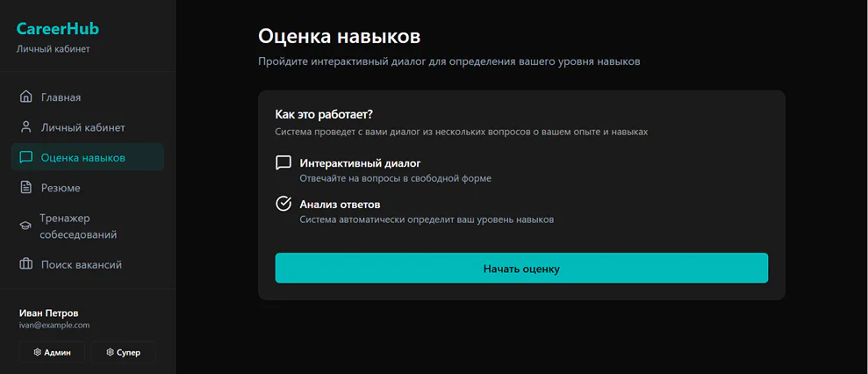This screenshot has width=868, height=374.
Task: Click the house icon next to Главная
Action: coord(26,97)
